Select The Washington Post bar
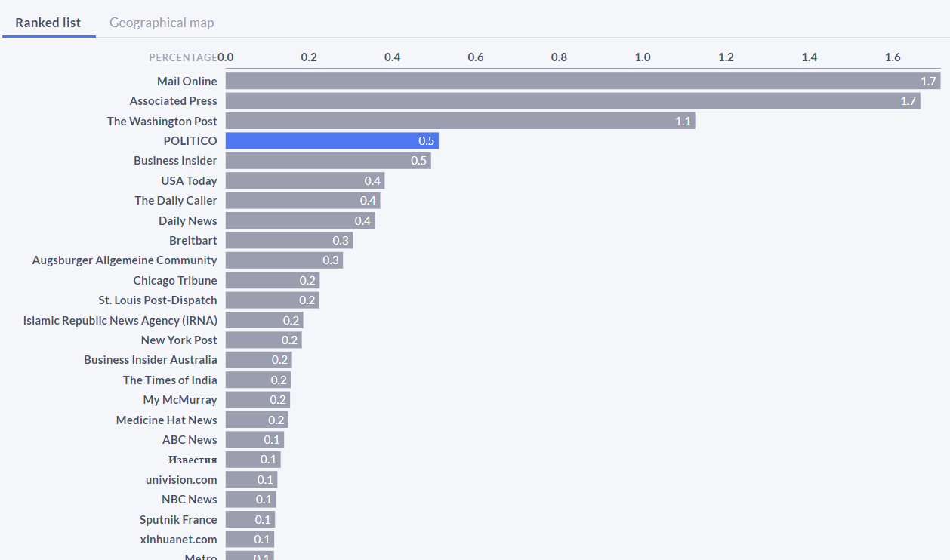Screen dimensions: 950x560 453,121
